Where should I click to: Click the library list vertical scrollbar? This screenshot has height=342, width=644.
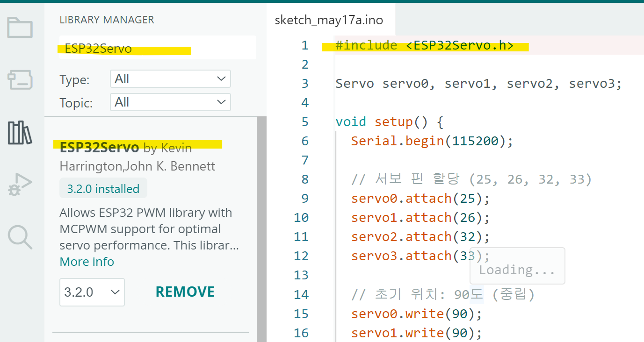(x=261, y=229)
